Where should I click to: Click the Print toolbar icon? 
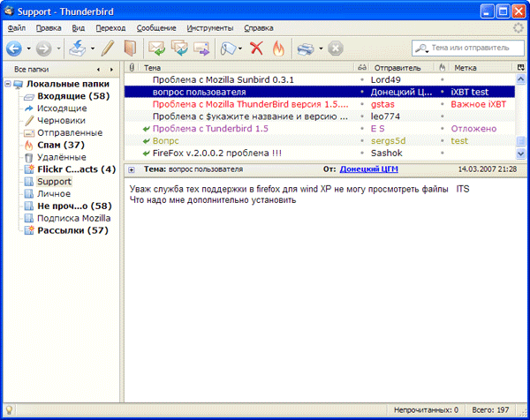coord(305,48)
